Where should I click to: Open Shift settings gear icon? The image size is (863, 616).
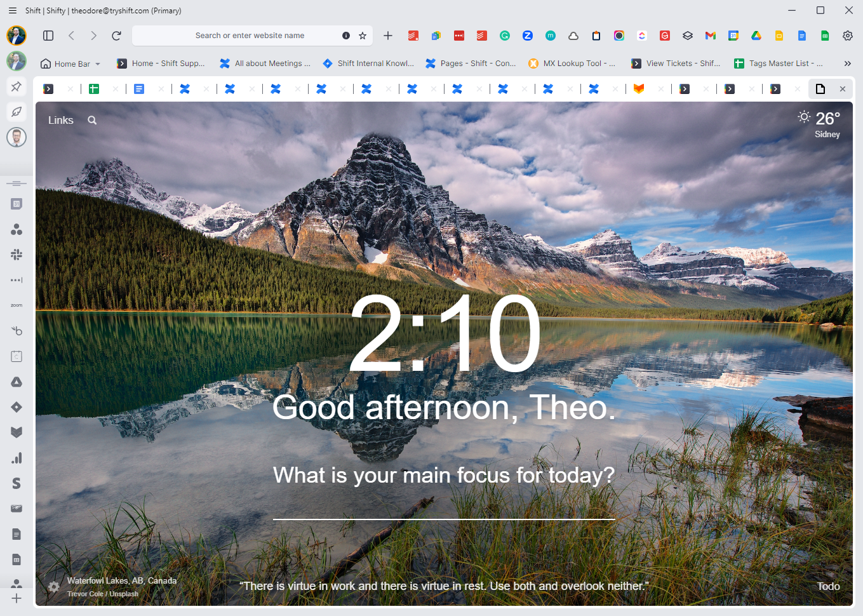848,36
